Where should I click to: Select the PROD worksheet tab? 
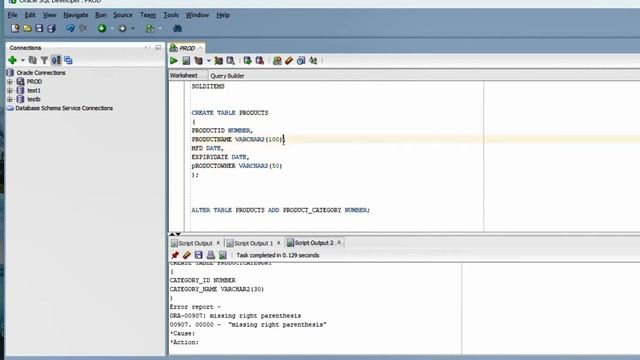(x=187, y=48)
